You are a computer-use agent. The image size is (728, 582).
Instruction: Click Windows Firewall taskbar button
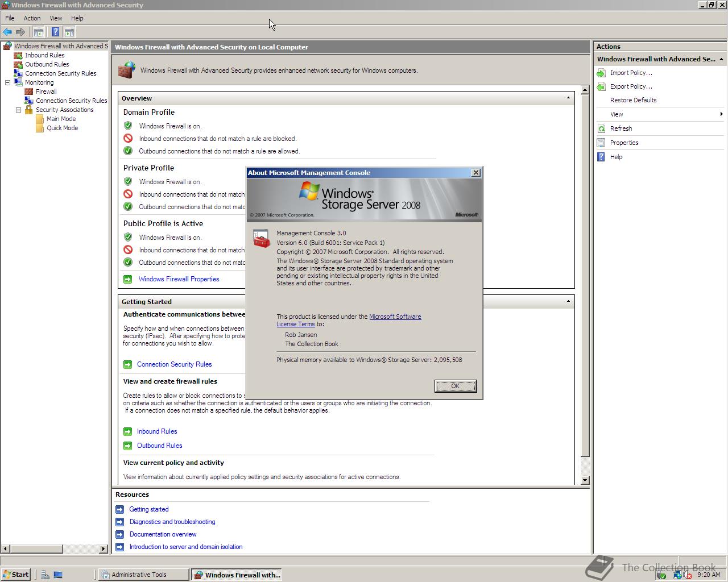tap(236, 575)
